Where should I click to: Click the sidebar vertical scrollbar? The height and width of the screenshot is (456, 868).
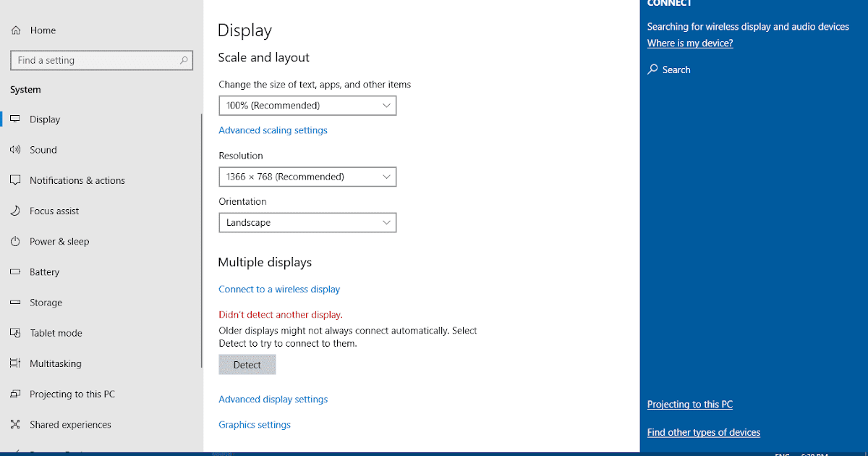point(202,241)
